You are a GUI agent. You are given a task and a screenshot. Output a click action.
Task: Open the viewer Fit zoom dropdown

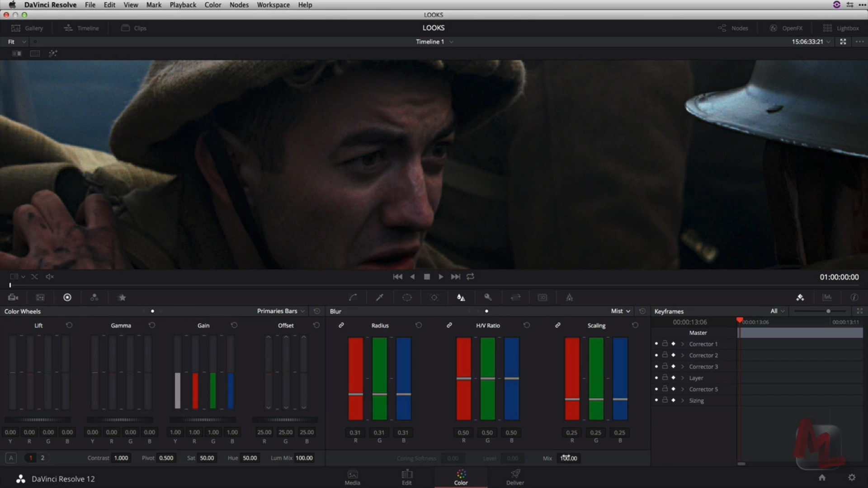[17, 42]
